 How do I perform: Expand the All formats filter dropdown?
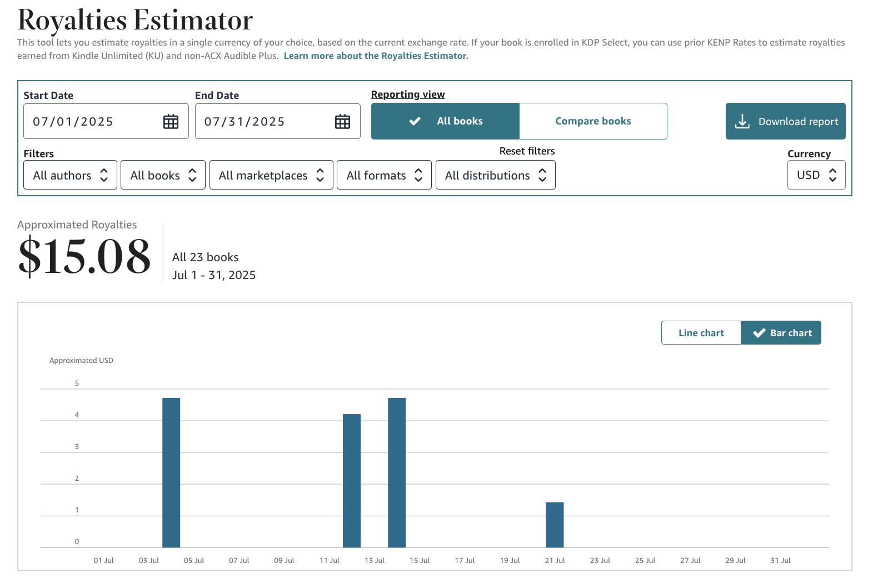click(x=384, y=175)
